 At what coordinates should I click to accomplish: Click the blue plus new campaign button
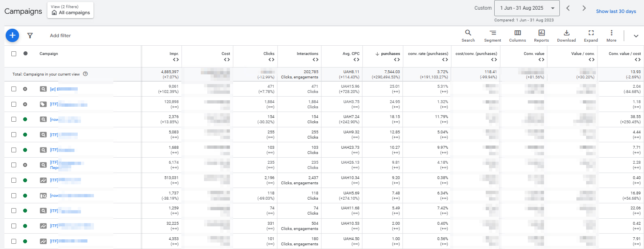point(13,36)
